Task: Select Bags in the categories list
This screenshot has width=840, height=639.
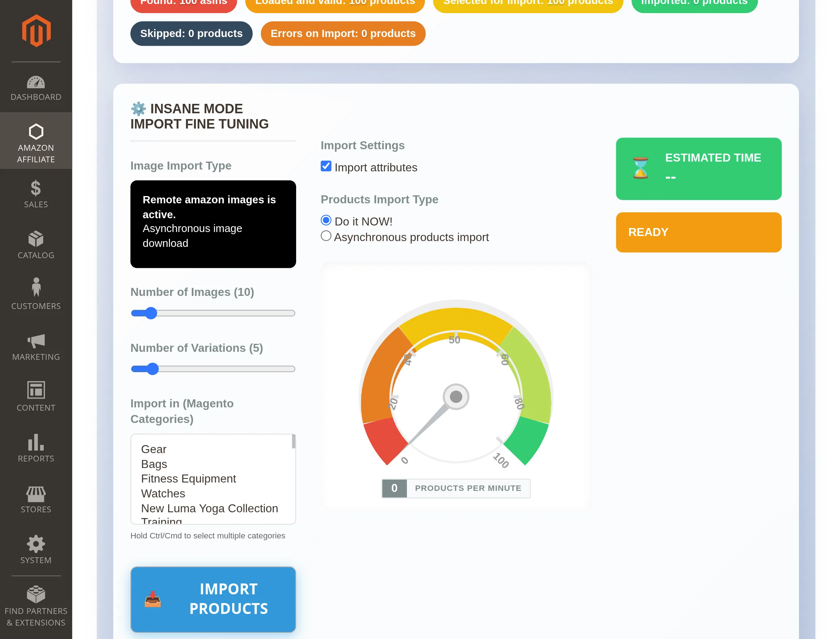Action: coord(154,464)
